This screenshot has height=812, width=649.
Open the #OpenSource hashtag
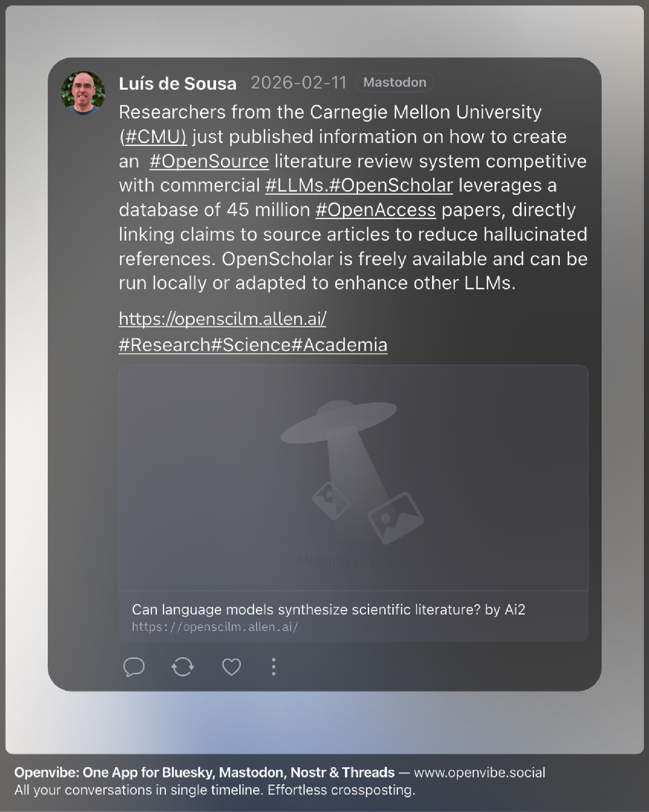tap(209, 162)
